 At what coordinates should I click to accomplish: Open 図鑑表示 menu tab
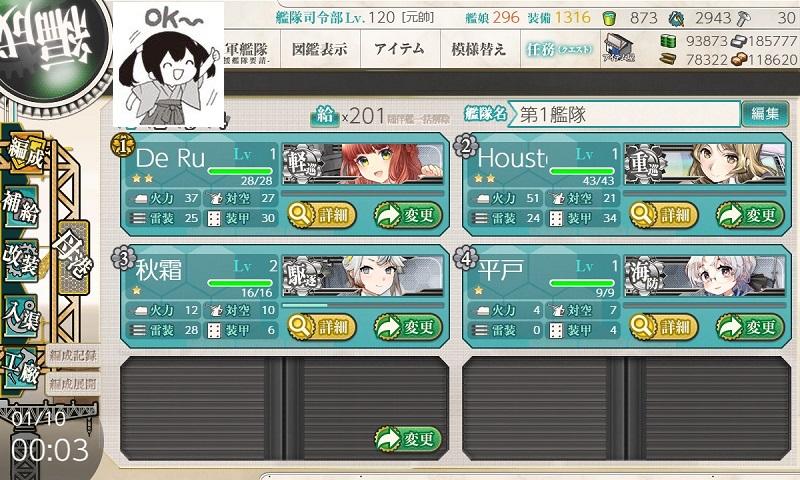[320, 49]
